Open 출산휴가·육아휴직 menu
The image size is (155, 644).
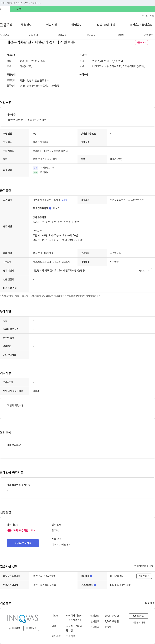pyautogui.click(x=141, y=25)
